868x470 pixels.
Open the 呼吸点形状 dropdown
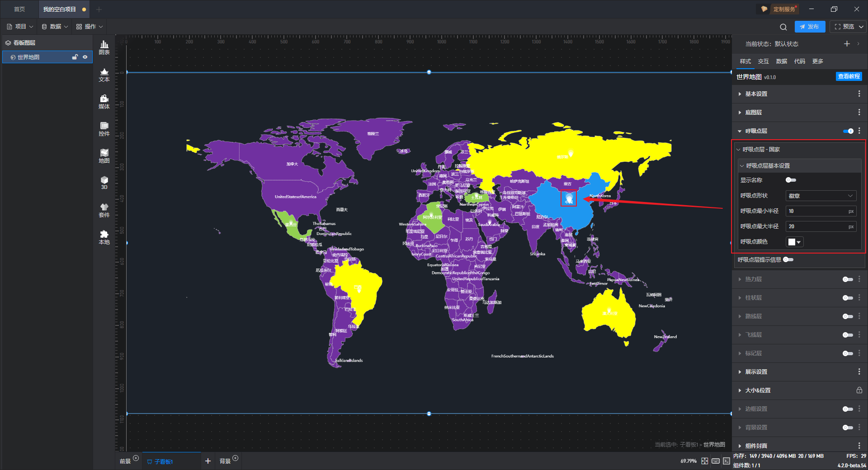(821, 196)
